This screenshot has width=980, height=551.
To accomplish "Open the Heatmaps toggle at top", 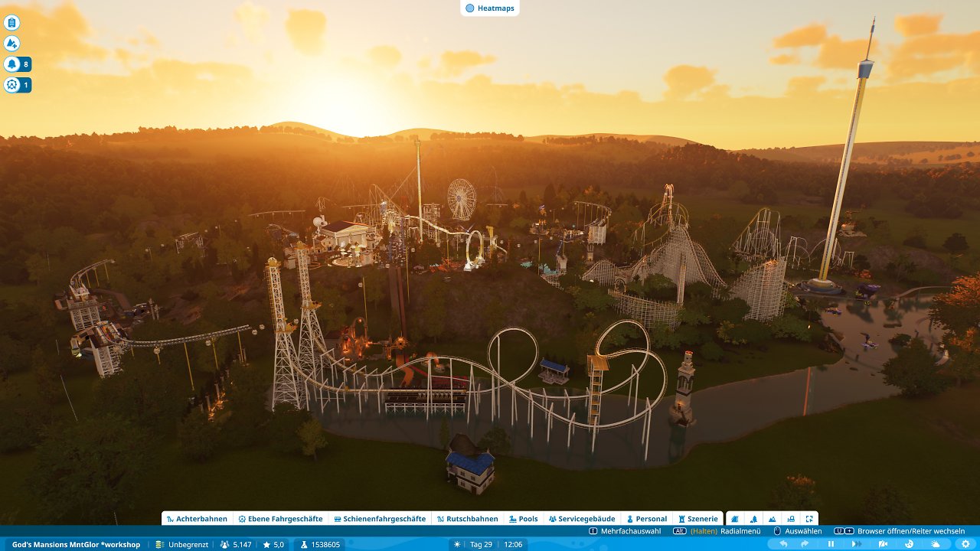I will pos(490,8).
